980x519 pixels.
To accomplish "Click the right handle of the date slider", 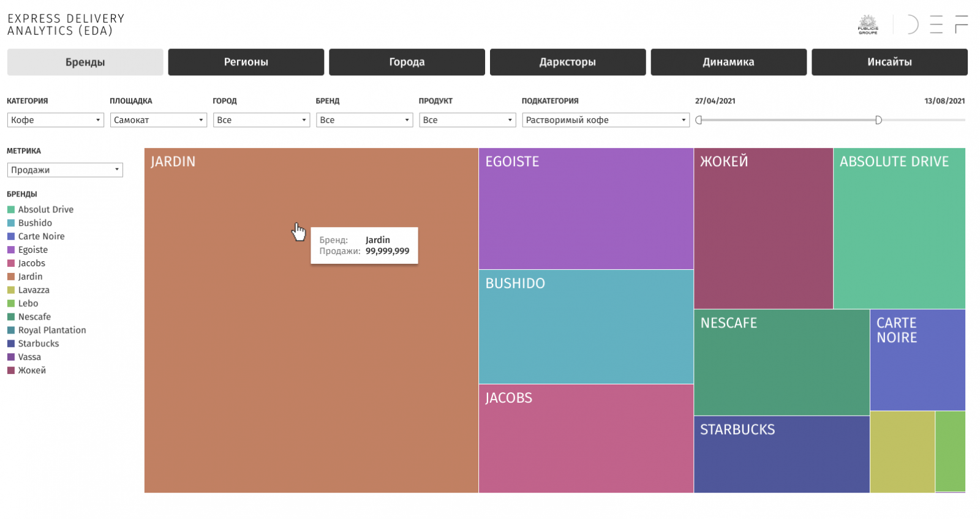I will (878, 120).
